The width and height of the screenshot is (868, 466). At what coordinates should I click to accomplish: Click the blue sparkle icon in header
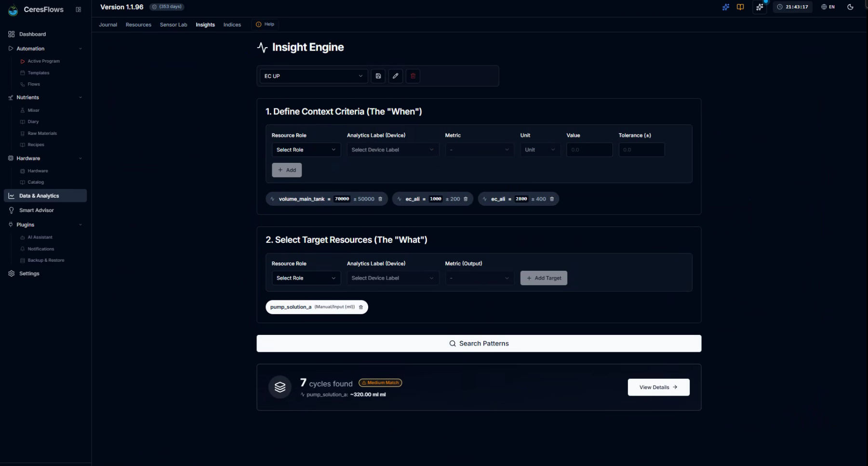click(x=726, y=7)
